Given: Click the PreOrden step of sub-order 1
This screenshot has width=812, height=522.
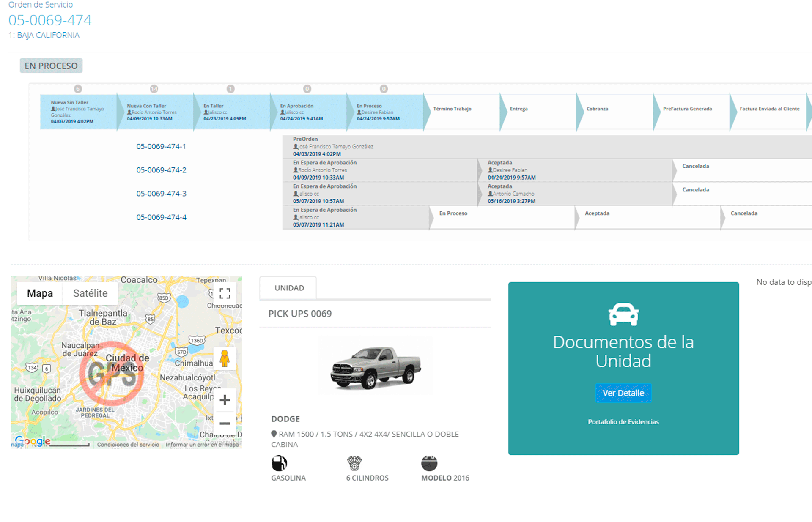Looking at the screenshot, I should point(547,147).
